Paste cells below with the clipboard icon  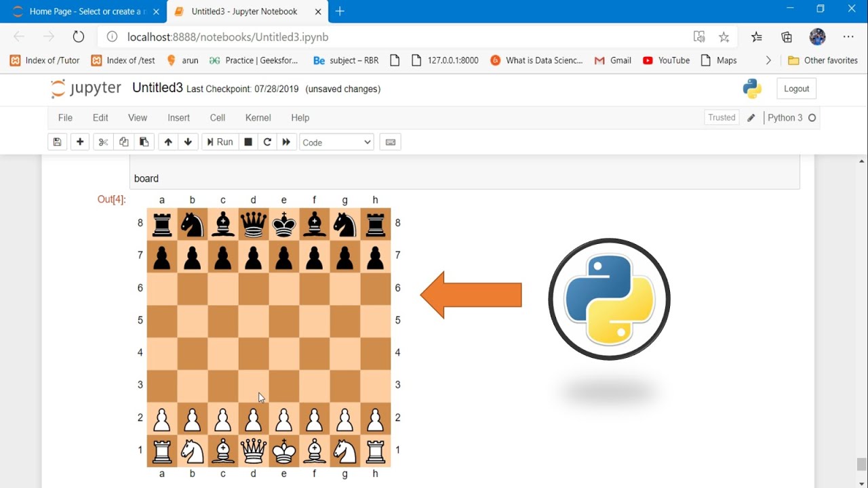(144, 142)
